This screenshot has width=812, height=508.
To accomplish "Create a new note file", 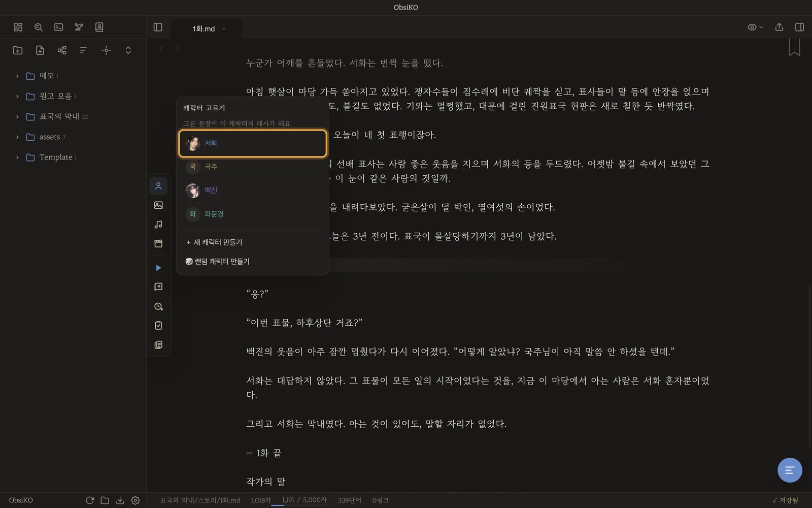I will [x=40, y=50].
